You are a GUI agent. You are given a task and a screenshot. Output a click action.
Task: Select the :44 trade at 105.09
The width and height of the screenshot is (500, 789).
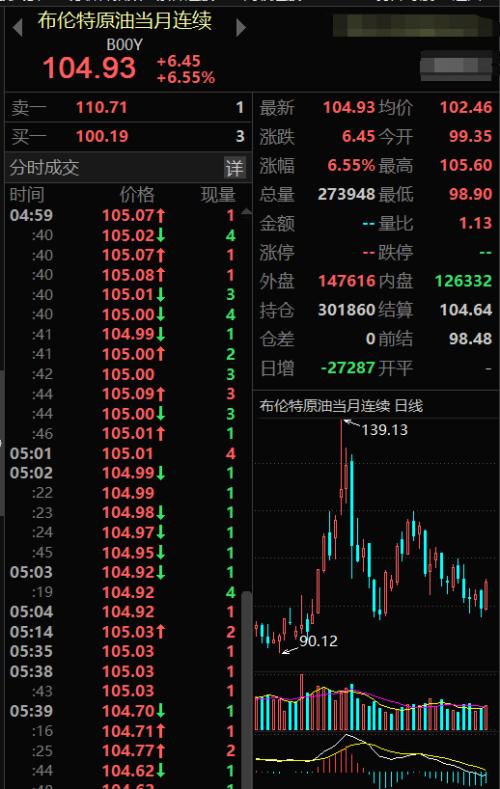click(123, 394)
